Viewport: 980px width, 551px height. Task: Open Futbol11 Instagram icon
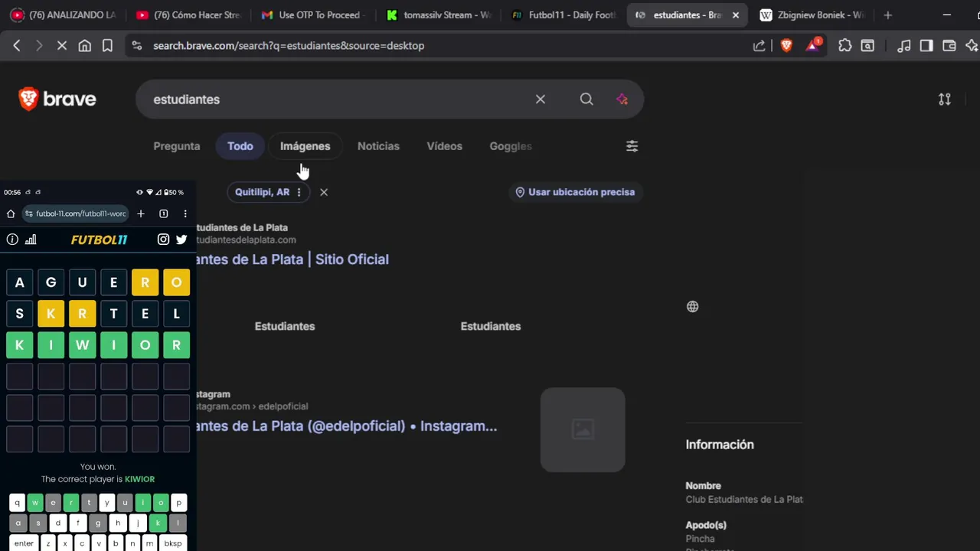point(163,240)
